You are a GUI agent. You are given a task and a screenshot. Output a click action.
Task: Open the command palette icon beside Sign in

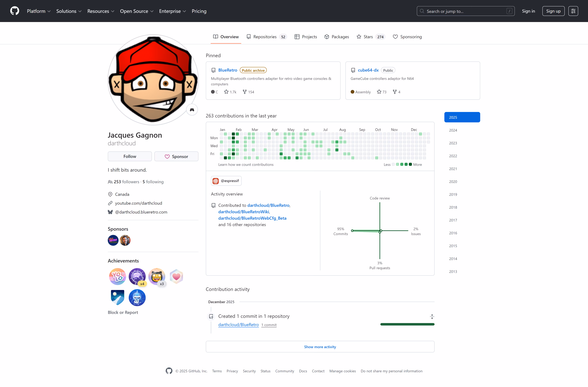[x=573, y=11]
